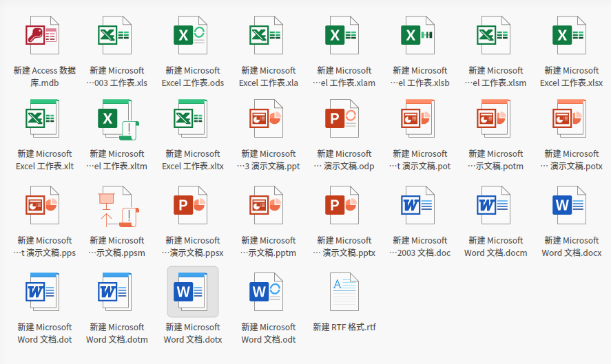This screenshot has width=611, height=364.
Task: Select the Word .docm file icon
Action: point(493,205)
